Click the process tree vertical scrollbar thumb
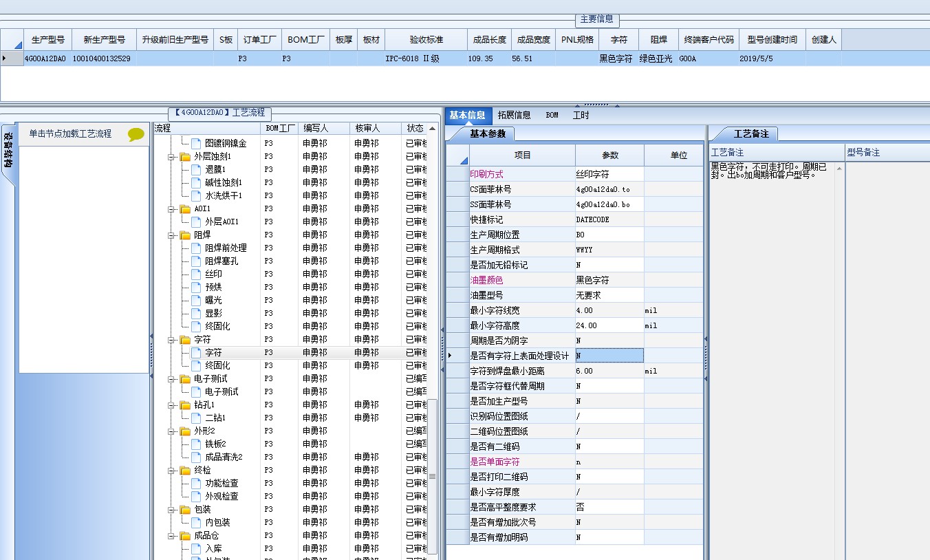930x560 pixels. click(x=433, y=475)
